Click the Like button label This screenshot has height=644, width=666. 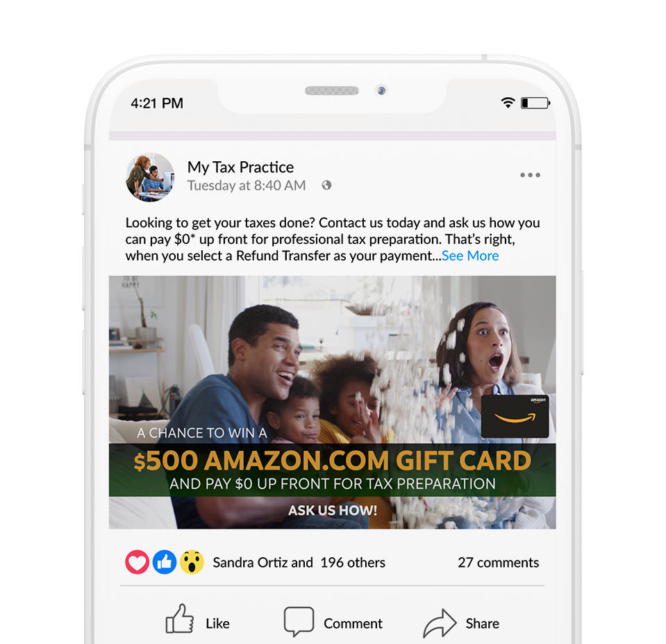(217, 623)
